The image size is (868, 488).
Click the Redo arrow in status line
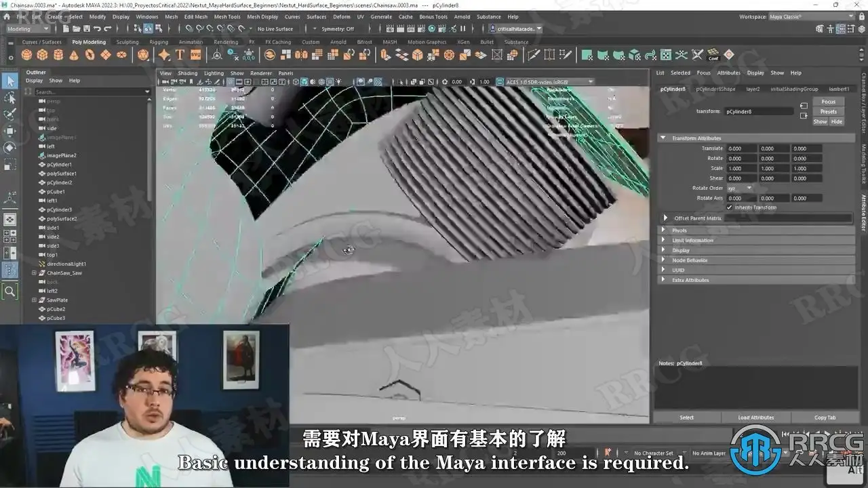pyautogui.click(x=107, y=29)
